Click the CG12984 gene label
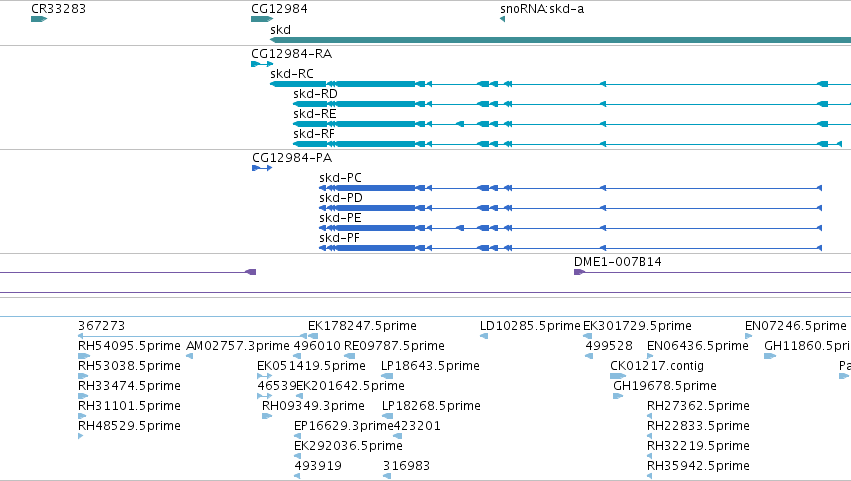This screenshot has width=851, height=481. coord(279,9)
